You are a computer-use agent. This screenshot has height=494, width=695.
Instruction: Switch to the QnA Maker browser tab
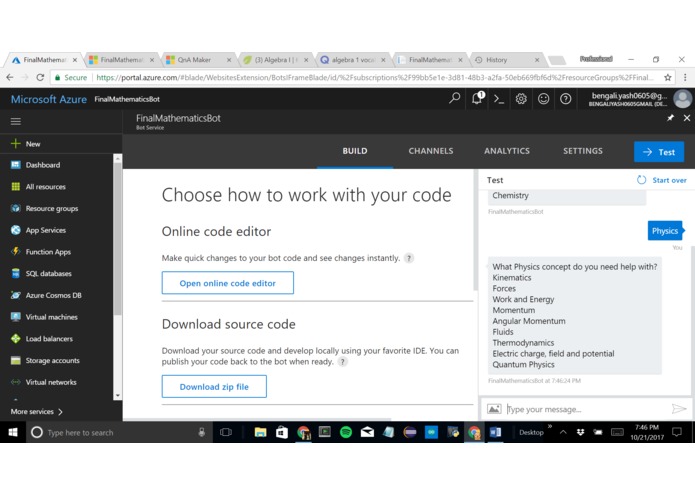(x=198, y=60)
